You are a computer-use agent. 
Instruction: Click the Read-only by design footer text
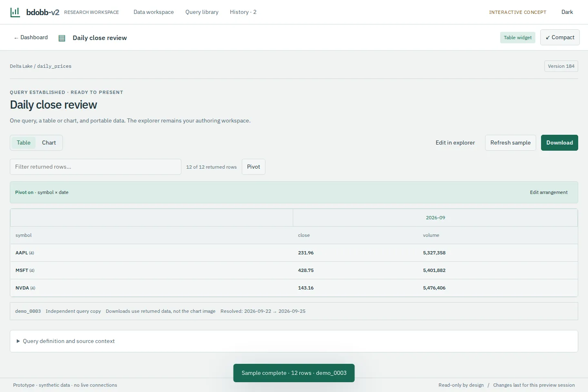pyautogui.click(x=461, y=385)
